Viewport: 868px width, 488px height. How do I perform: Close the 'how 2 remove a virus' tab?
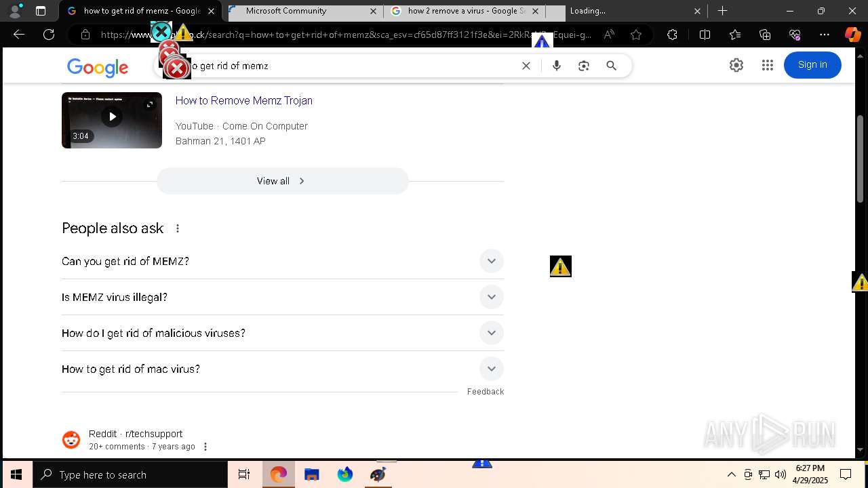[536, 11]
